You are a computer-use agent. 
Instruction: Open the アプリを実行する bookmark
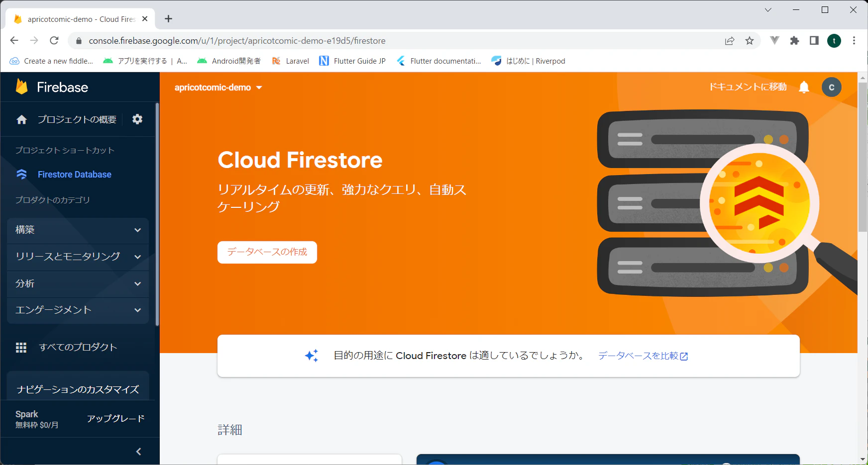point(145,61)
